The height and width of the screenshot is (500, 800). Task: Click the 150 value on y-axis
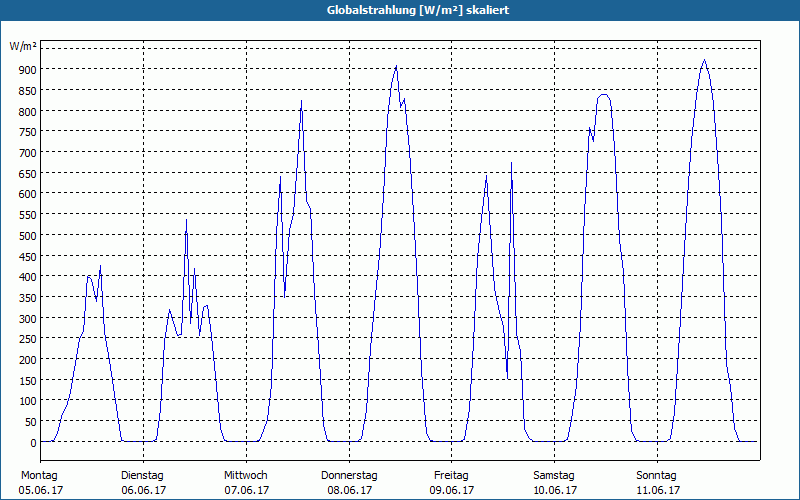28,381
